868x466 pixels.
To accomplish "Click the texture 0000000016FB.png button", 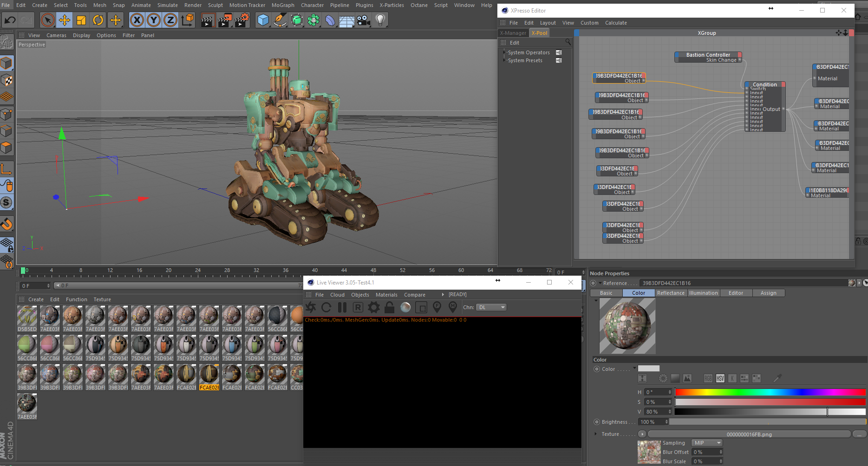I will tap(749, 434).
